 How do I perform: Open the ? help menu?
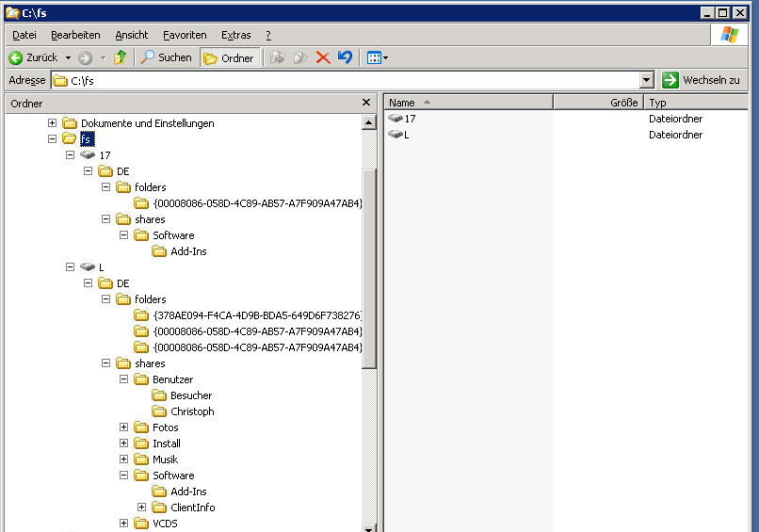coord(268,35)
